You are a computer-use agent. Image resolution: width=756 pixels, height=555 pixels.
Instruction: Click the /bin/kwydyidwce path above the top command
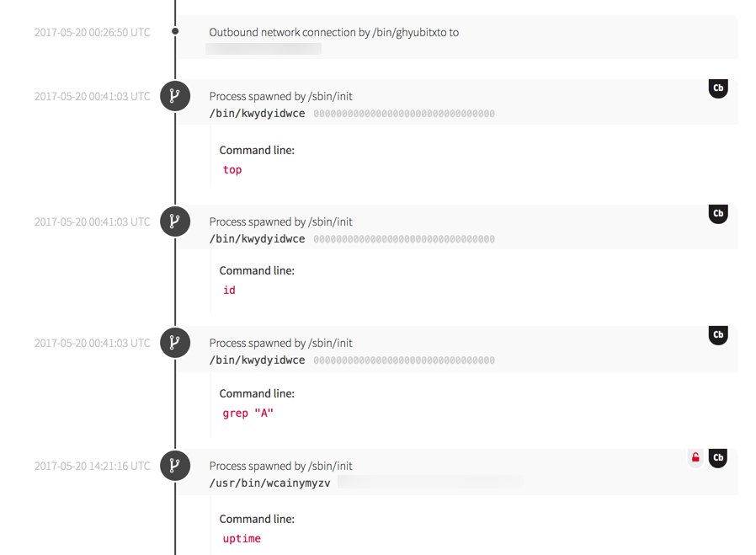tap(257, 114)
